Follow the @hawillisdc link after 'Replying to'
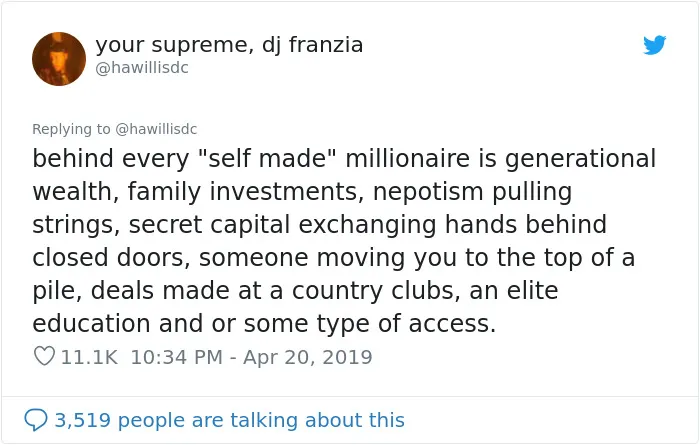 point(156,129)
